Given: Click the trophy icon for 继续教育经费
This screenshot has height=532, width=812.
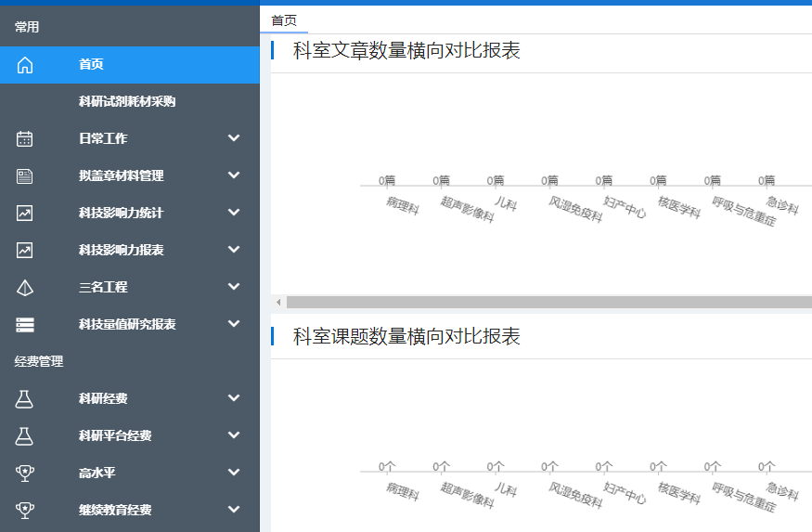Looking at the screenshot, I should [x=25, y=510].
